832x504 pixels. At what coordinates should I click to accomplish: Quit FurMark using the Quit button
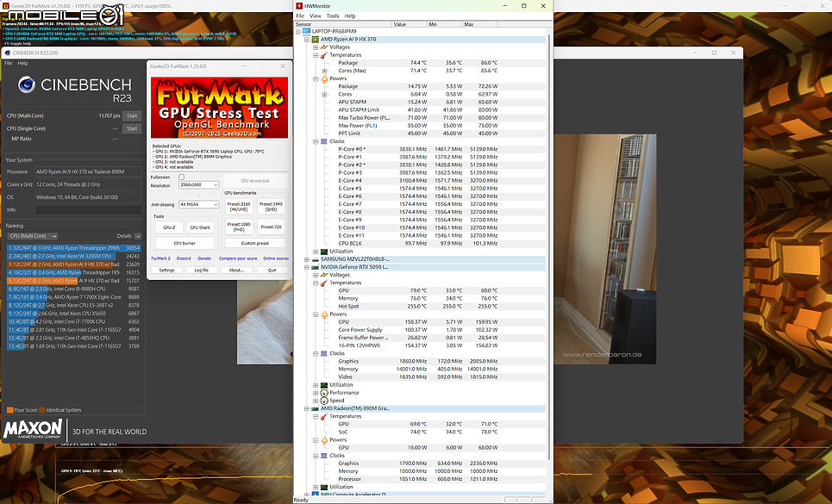click(x=272, y=271)
